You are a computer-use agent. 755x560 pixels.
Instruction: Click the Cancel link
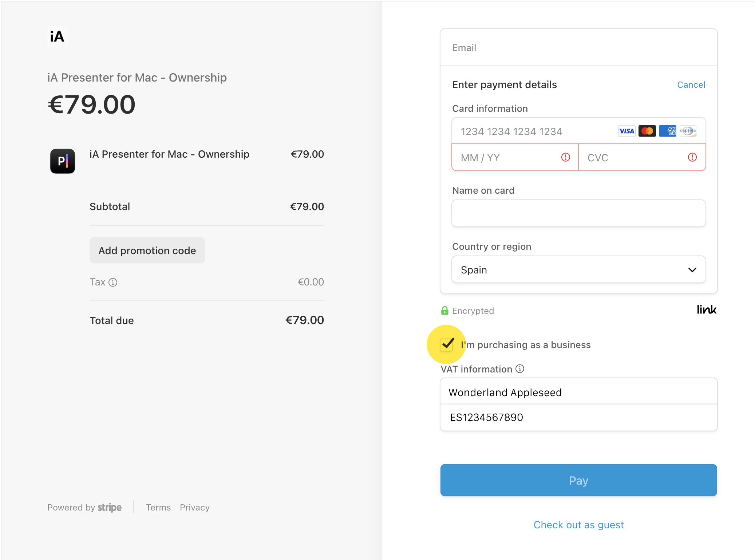pyautogui.click(x=691, y=84)
